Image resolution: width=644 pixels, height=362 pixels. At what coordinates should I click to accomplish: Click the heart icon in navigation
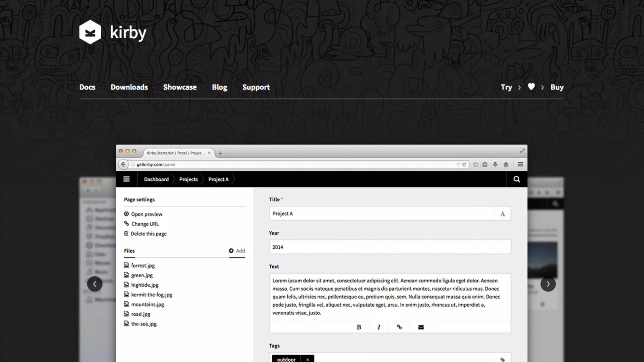click(531, 87)
